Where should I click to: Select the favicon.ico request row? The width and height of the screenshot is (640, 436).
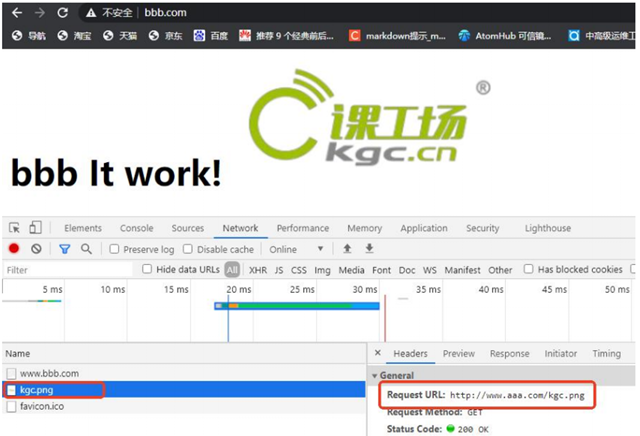tap(184, 406)
